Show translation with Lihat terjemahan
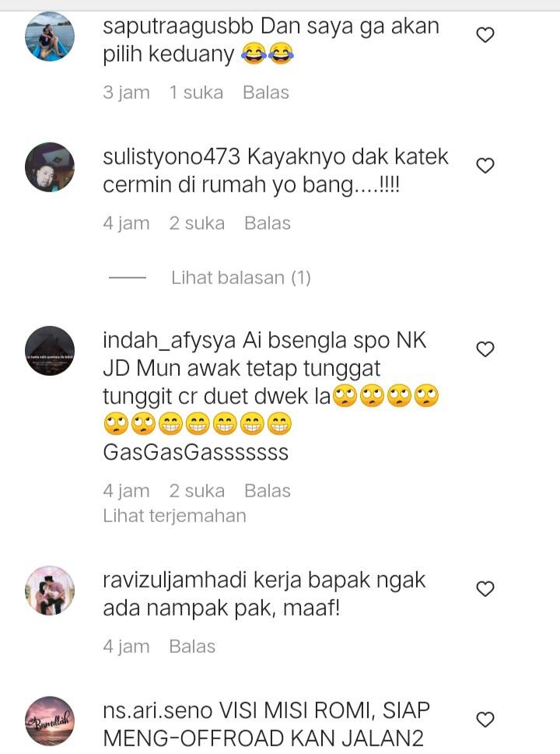 pyautogui.click(x=174, y=516)
